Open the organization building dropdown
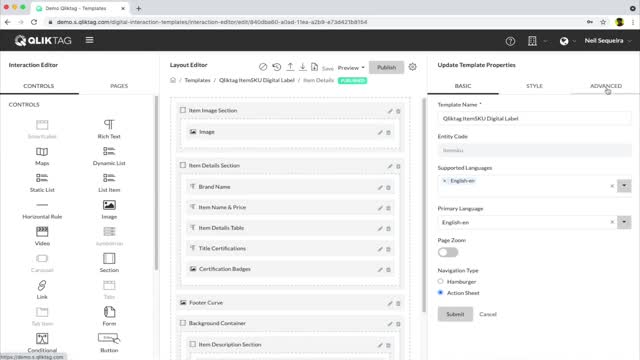The height and width of the screenshot is (360, 640). pyautogui.click(x=537, y=41)
